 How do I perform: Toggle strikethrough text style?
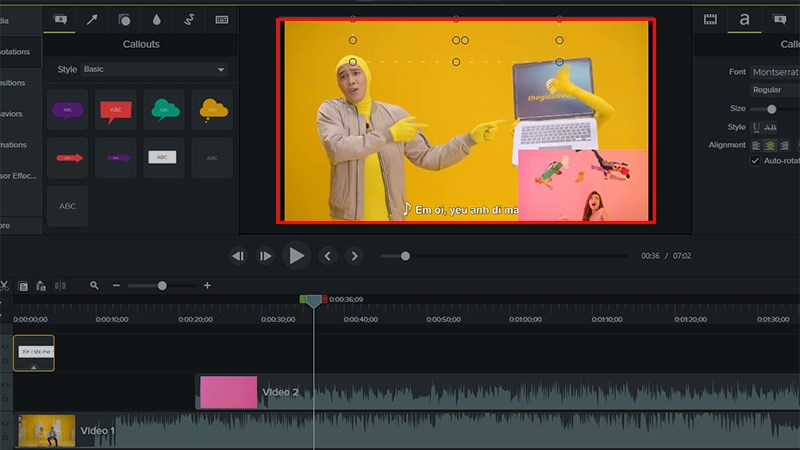tap(770, 127)
